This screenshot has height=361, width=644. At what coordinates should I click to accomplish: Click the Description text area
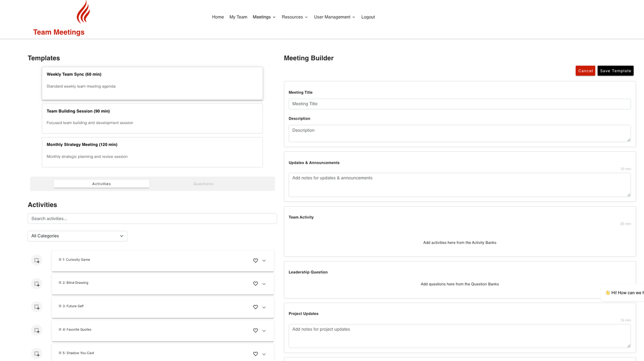459,133
